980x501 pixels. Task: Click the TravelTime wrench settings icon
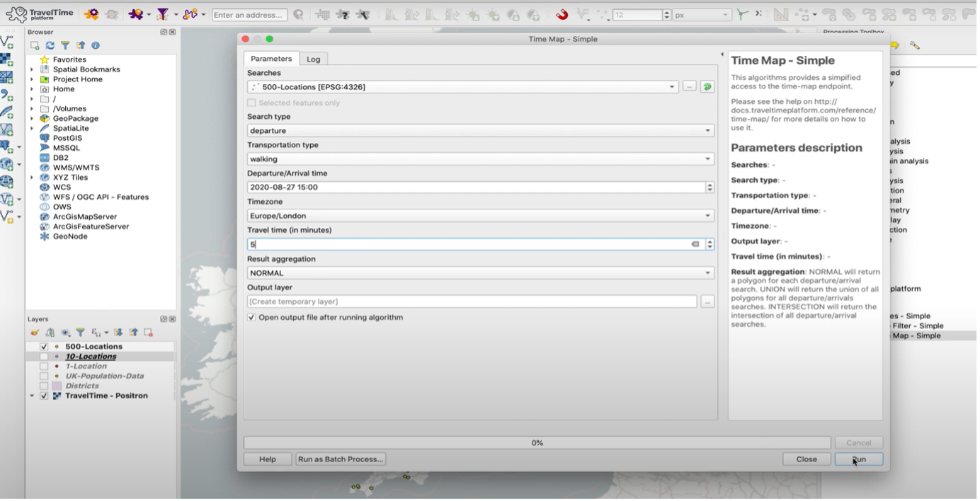(364, 14)
